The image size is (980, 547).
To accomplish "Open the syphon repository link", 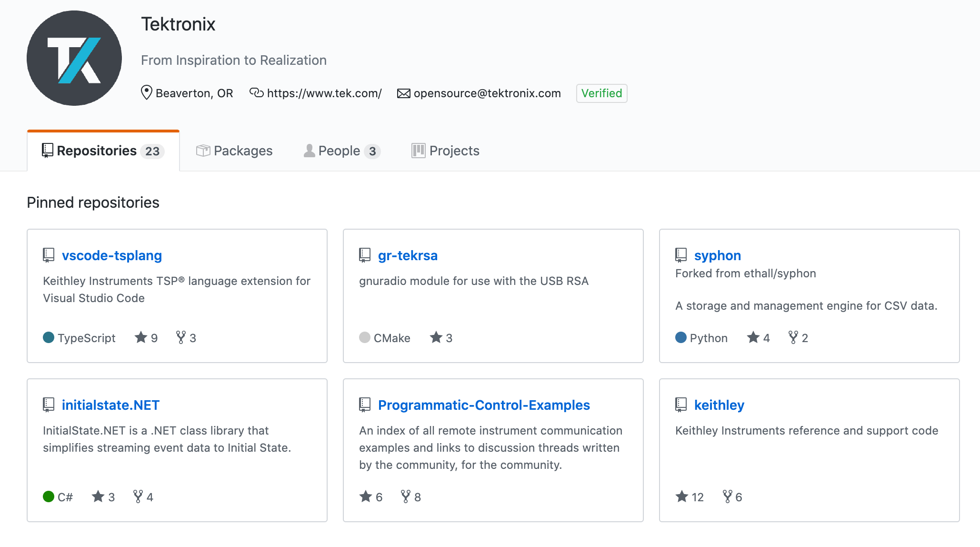I will pos(717,255).
